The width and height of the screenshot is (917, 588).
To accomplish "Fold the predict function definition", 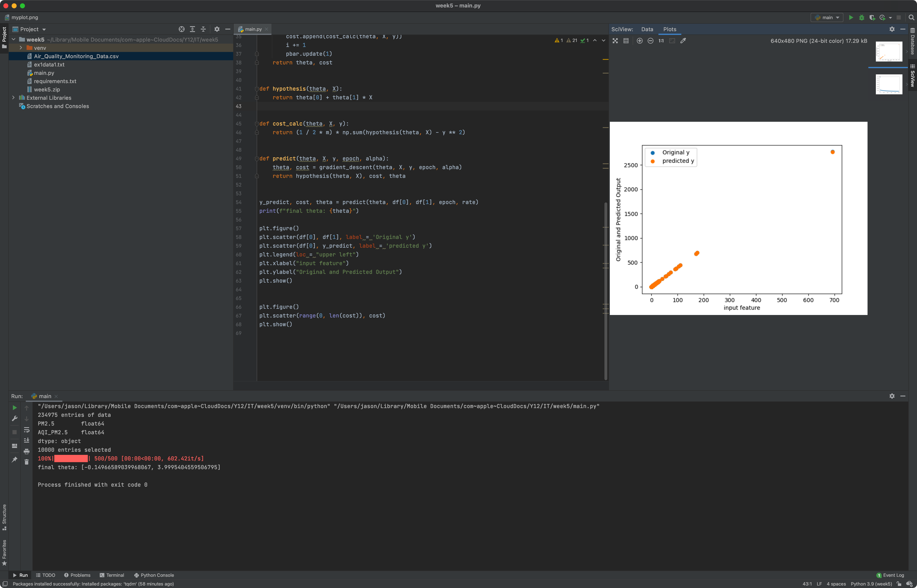I will [257, 159].
